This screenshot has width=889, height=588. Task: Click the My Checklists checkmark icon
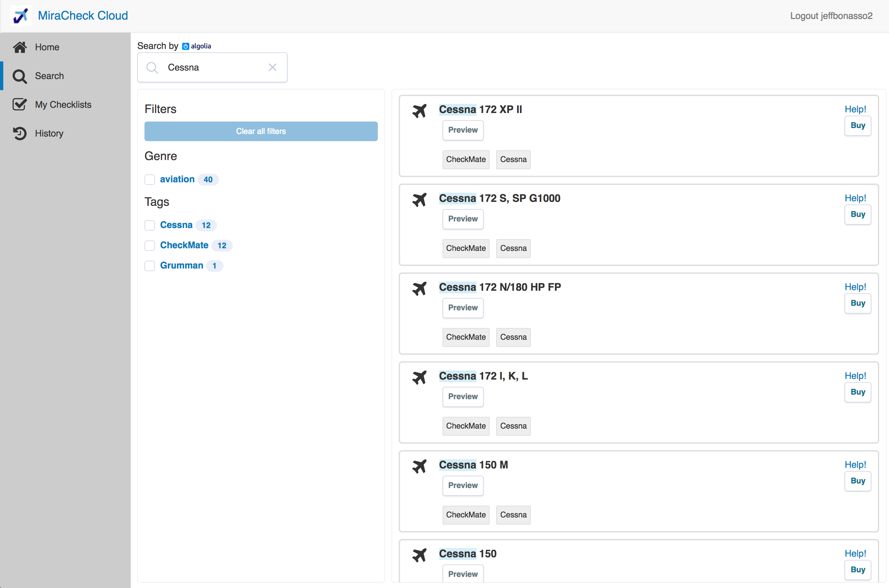tap(20, 105)
